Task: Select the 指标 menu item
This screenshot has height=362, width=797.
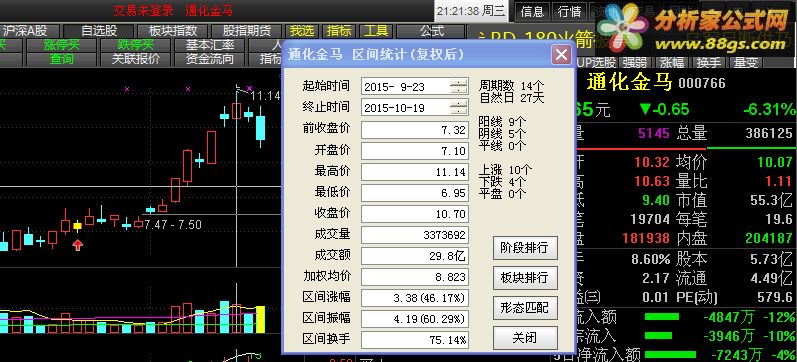Action: click(x=339, y=31)
